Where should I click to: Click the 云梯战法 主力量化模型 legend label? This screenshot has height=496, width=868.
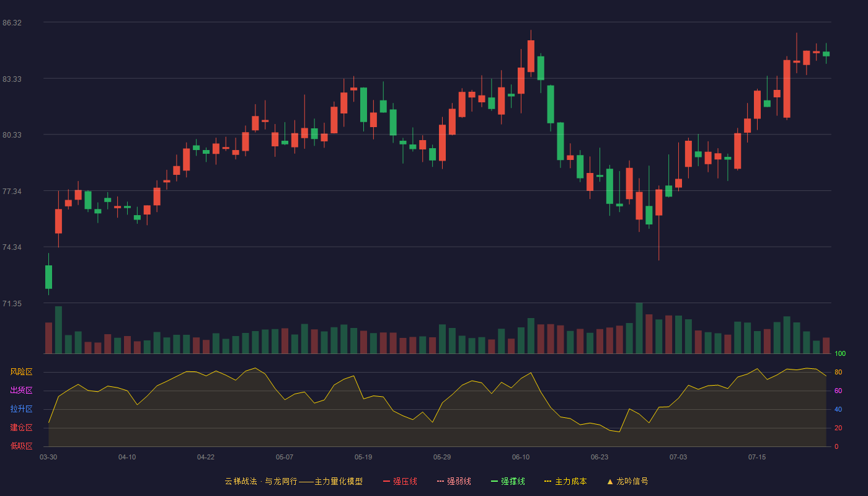294,481
